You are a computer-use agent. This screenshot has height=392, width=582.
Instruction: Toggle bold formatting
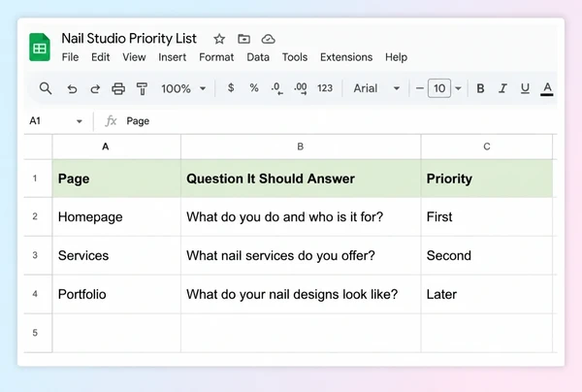coord(480,88)
